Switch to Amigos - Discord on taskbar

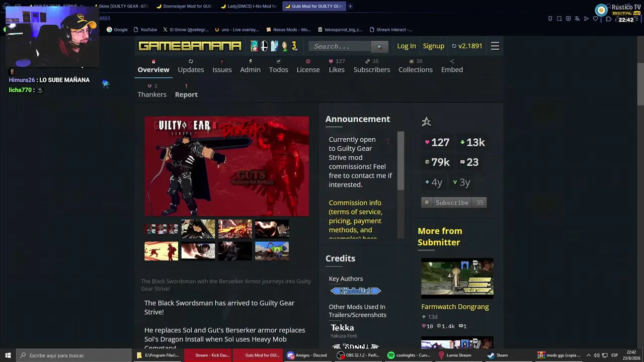(307, 355)
